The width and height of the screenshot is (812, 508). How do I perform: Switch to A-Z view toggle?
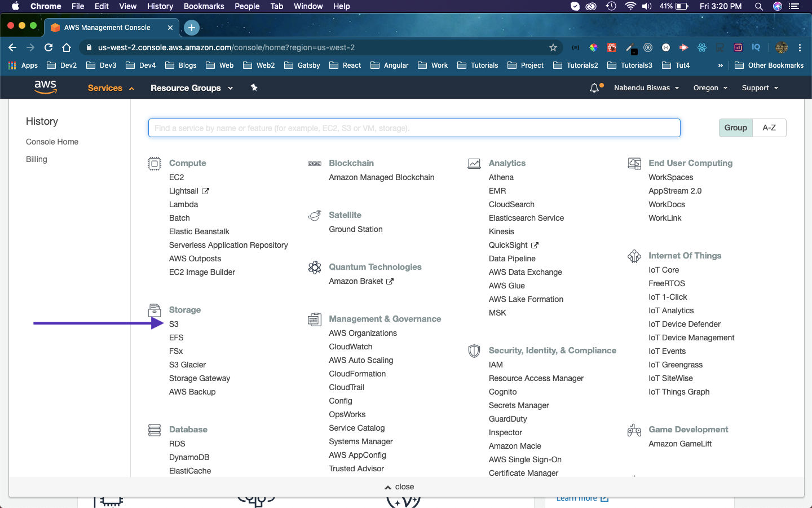click(x=769, y=128)
